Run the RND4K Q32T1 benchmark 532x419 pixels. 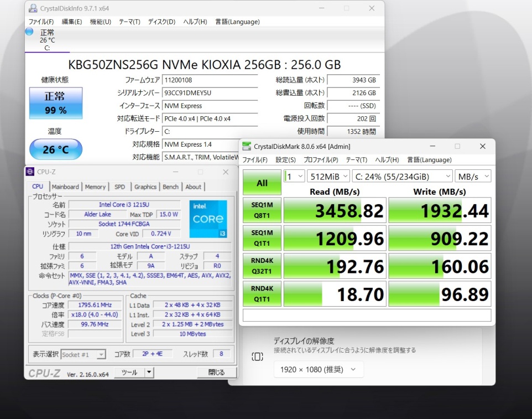coord(262,266)
